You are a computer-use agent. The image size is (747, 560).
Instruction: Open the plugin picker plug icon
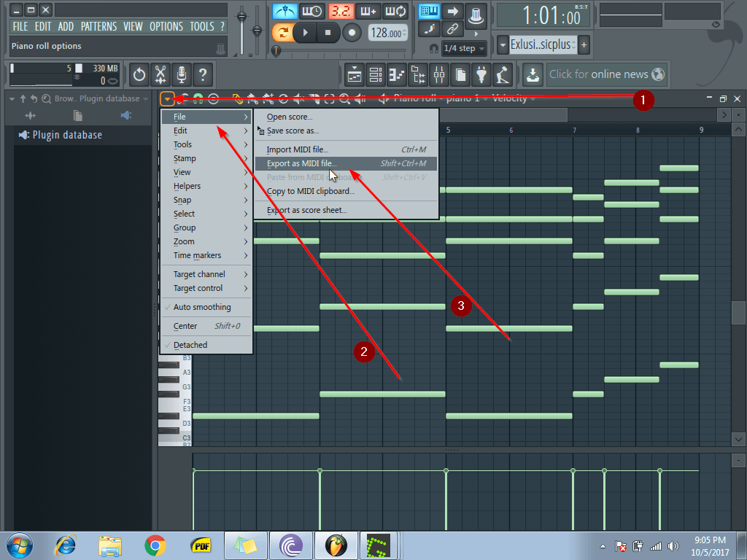coord(481,75)
